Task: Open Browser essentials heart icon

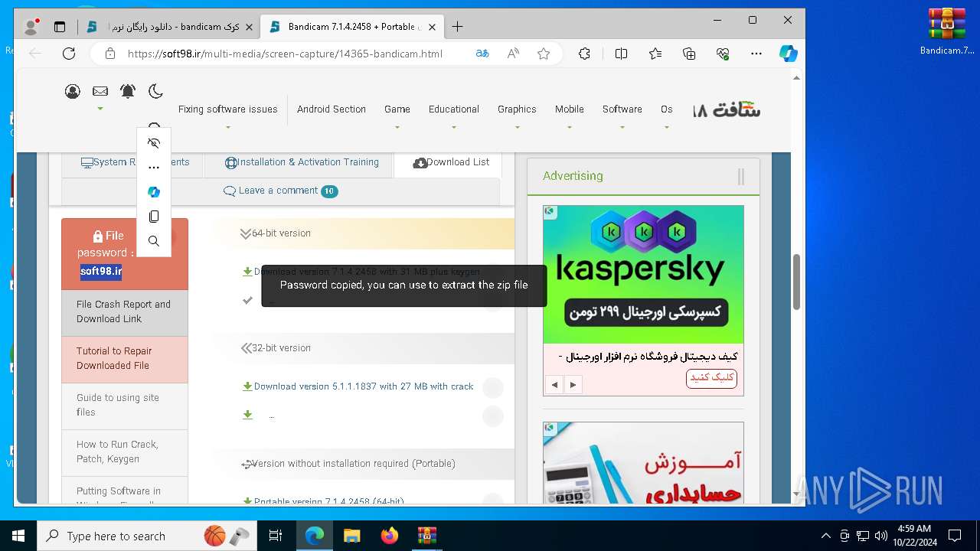Action: (723, 54)
